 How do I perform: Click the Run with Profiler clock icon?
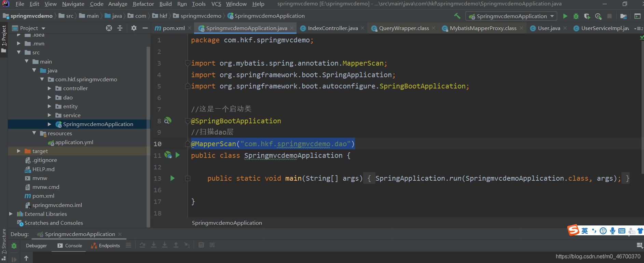(598, 16)
